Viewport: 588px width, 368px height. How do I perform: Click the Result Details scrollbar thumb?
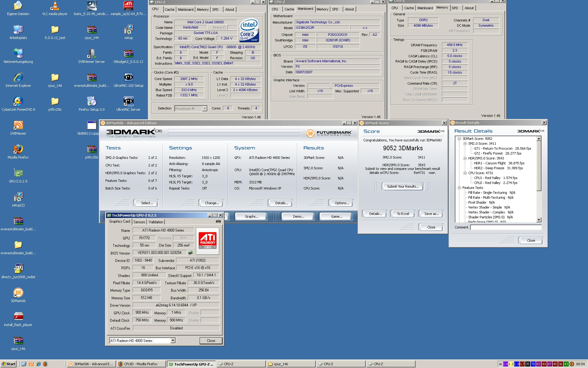point(539,166)
